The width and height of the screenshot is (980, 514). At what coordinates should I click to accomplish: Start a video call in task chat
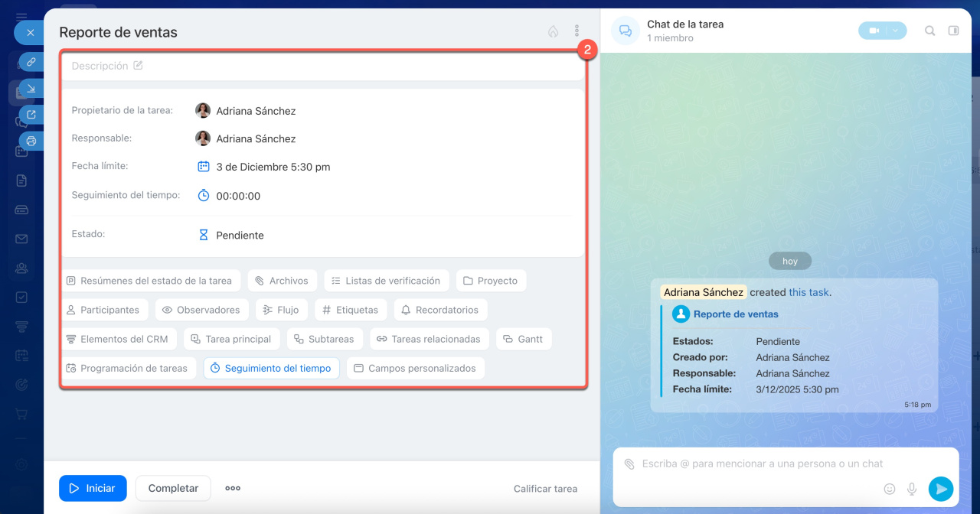(873, 31)
